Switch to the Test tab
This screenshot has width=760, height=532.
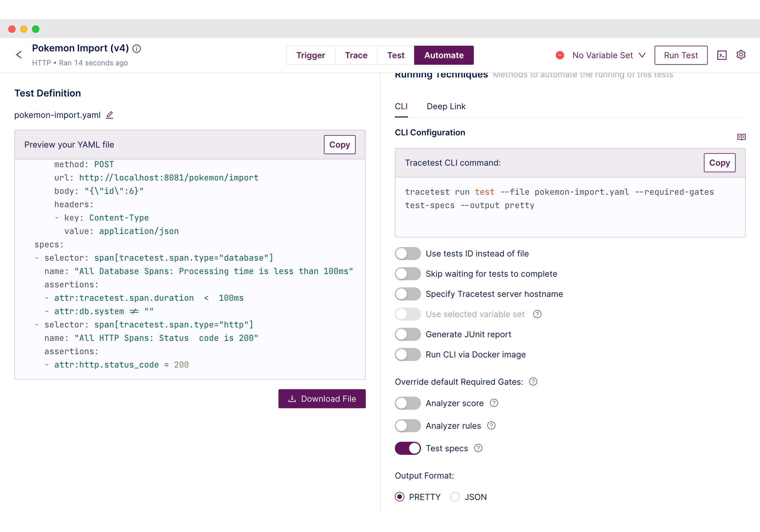(395, 55)
